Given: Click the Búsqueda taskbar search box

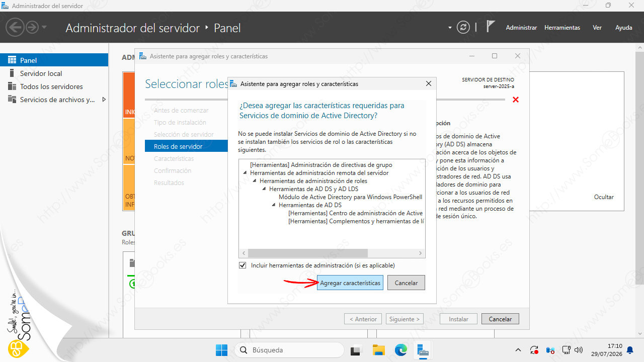Looking at the screenshot, I should click(x=289, y=350).
